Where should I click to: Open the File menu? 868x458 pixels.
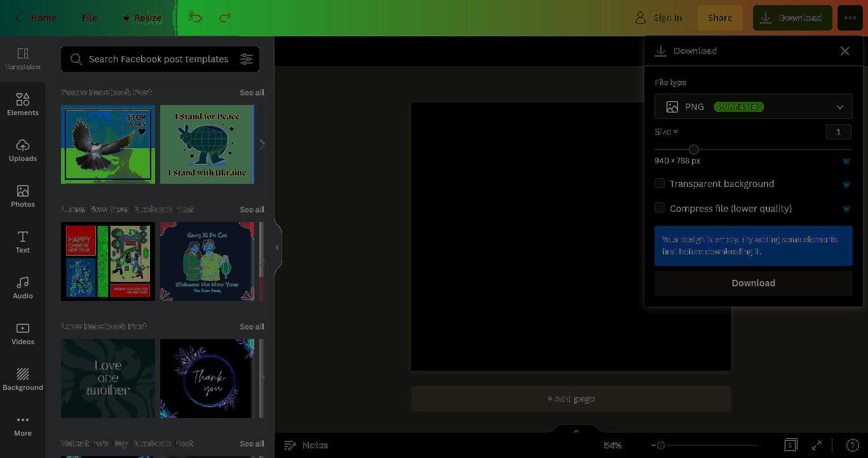tap(90, 18)
